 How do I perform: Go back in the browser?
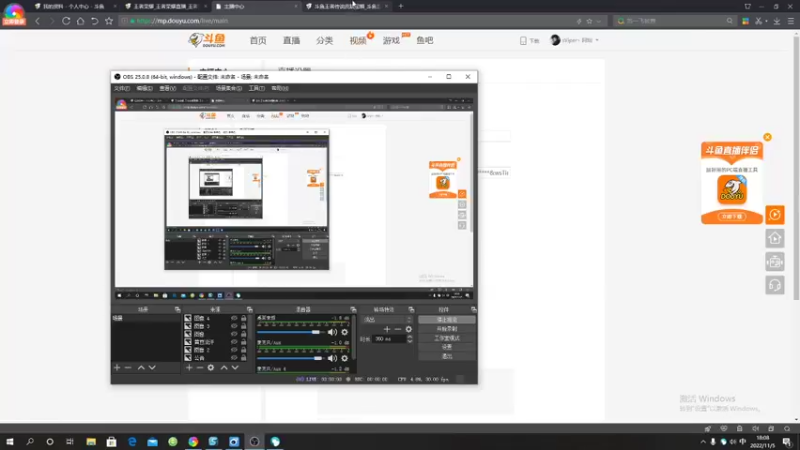[x=37, y=21]
